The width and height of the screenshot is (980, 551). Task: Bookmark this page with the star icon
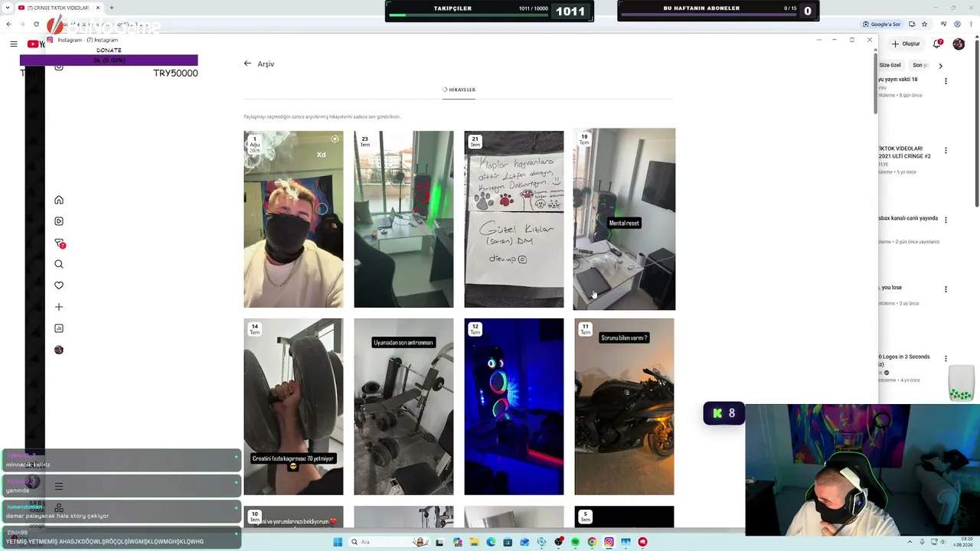tap(924, 24)
